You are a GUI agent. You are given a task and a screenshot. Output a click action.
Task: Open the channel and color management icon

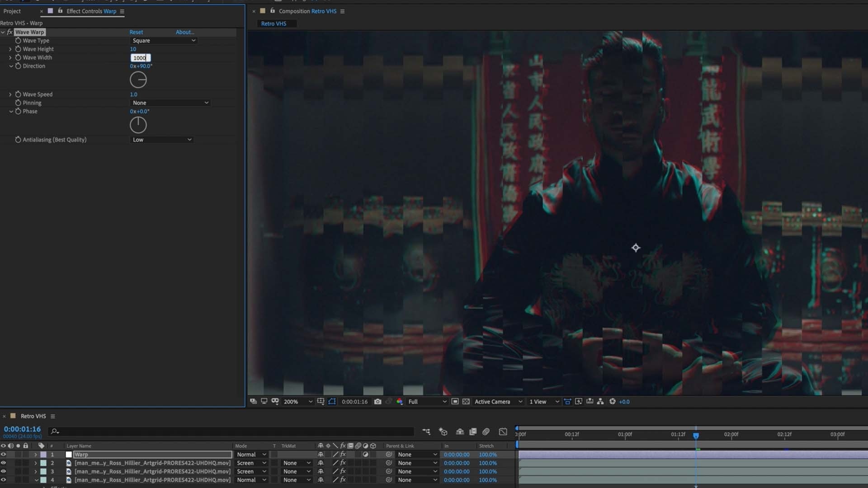pos(400,401)
